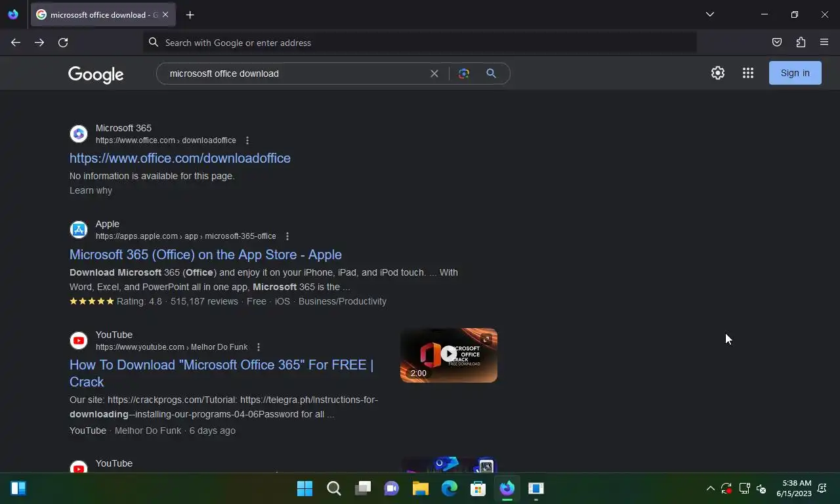This screenshot has height=504, width=840.
Task: Open the Extensions puzzle icon
Action: (x=801, y=43)
